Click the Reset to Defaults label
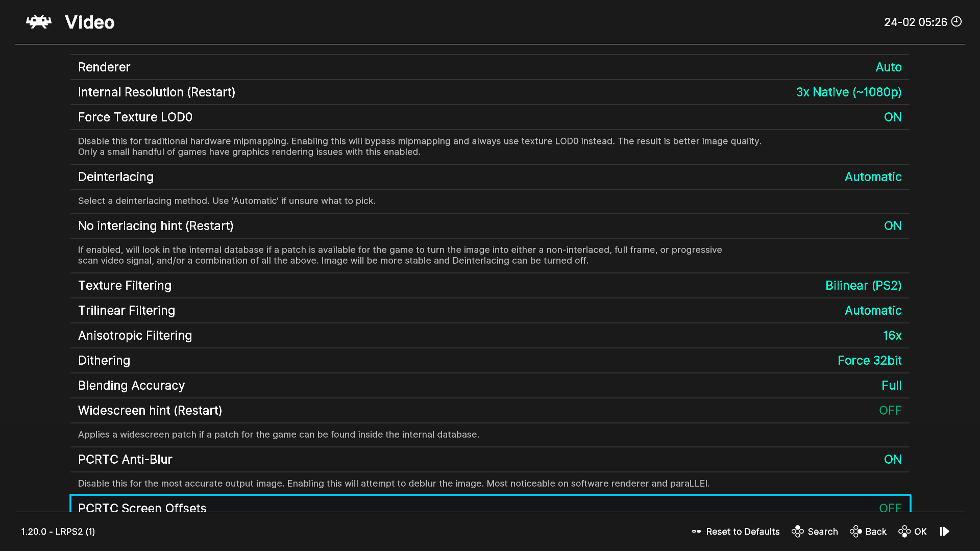 pos(743,532)
